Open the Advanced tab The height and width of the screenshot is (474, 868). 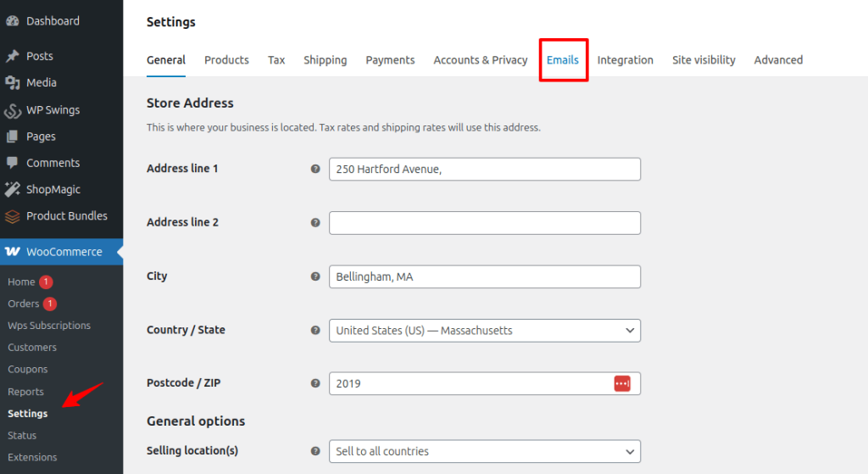tap(778, 60)
